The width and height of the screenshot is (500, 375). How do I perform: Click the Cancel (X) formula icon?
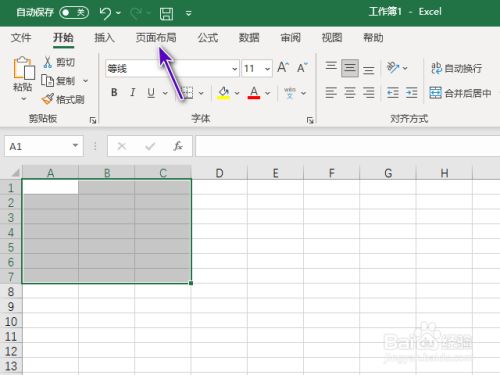click(122, 146)
